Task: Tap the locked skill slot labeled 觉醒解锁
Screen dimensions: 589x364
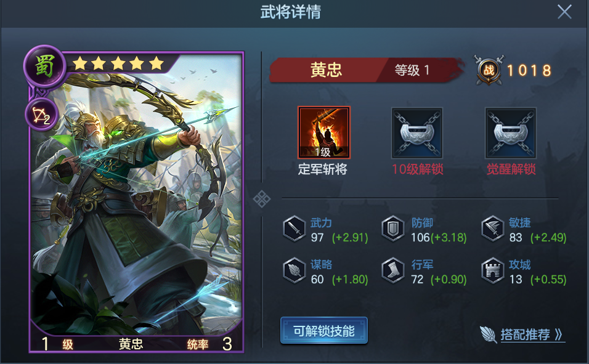Action: 511,133
